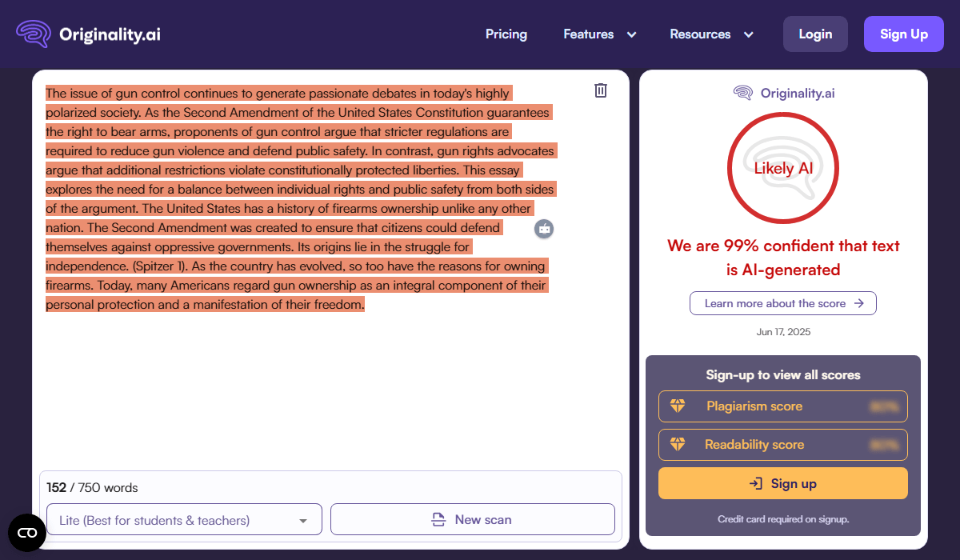Click the Originality.ai label in results panel
Viewport: 960px width, 560px height.
point(798,93)
